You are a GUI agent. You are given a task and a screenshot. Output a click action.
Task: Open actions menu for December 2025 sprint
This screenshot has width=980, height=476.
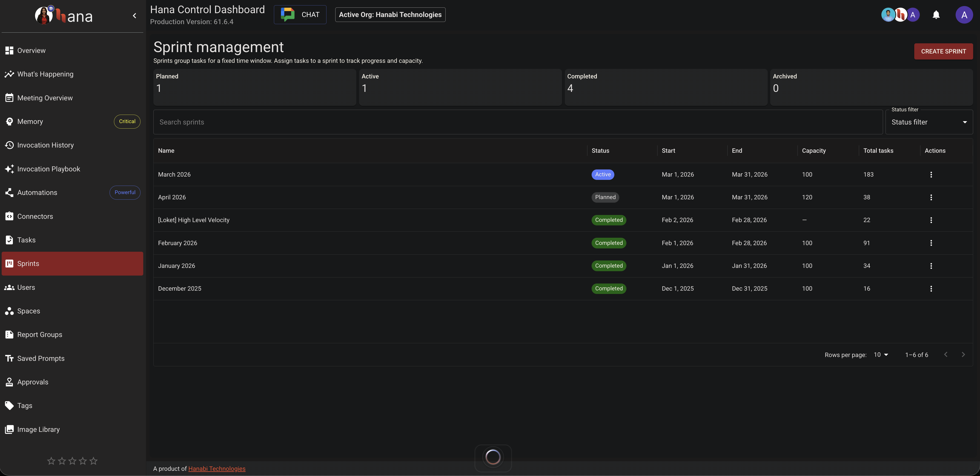point(931,289)
